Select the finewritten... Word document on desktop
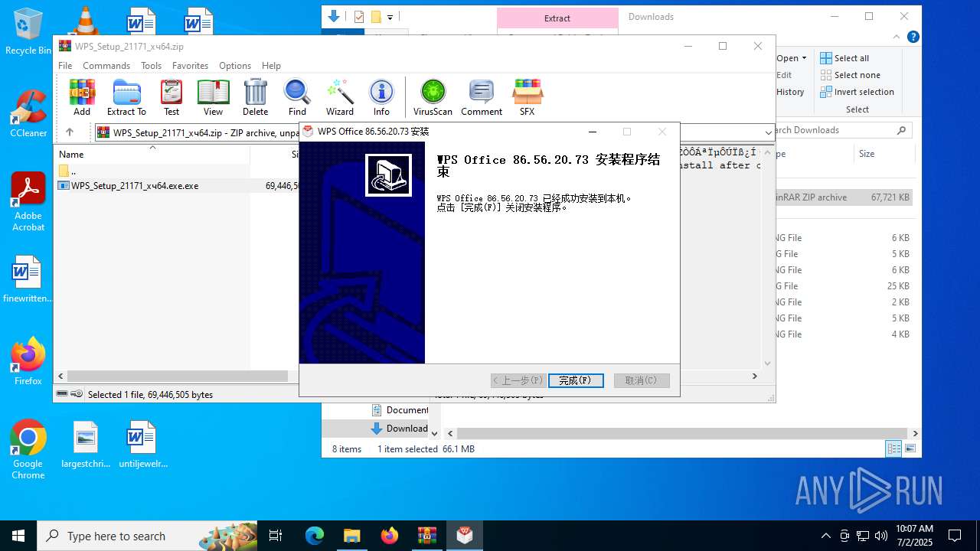 tap(28, 279)
